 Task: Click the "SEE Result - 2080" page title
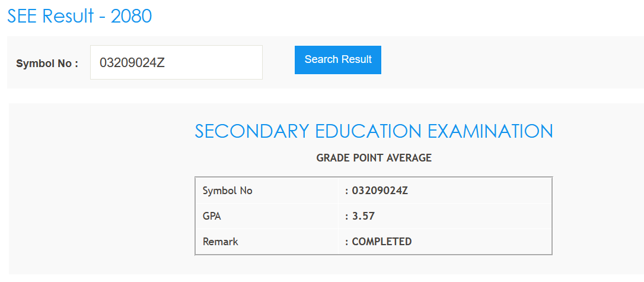click(79, 16)
